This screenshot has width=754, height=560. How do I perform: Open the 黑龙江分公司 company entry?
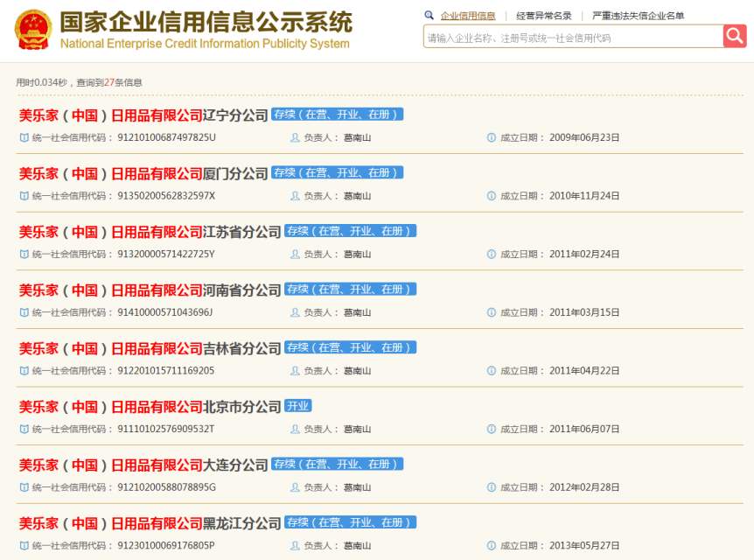point(150,523)
